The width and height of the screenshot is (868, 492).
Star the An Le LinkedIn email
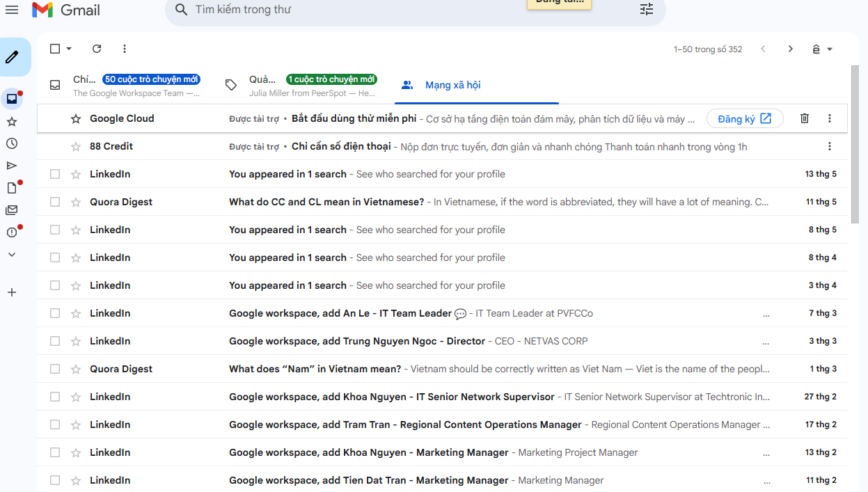[76, 313]
